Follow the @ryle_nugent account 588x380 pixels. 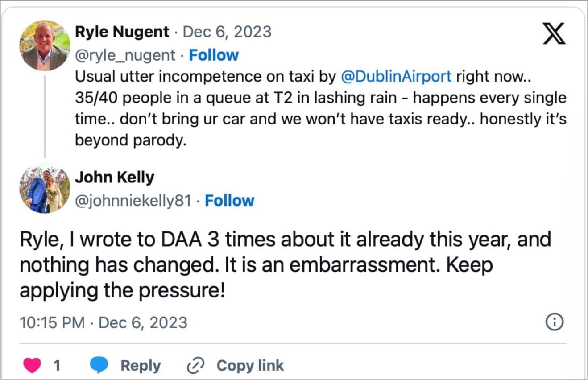214,55
